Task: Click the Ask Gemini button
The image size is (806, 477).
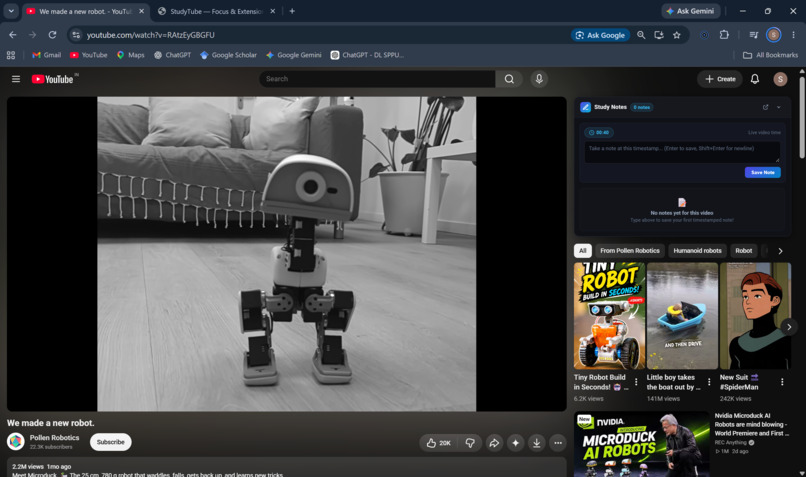Action: click(x=690, y=11)
